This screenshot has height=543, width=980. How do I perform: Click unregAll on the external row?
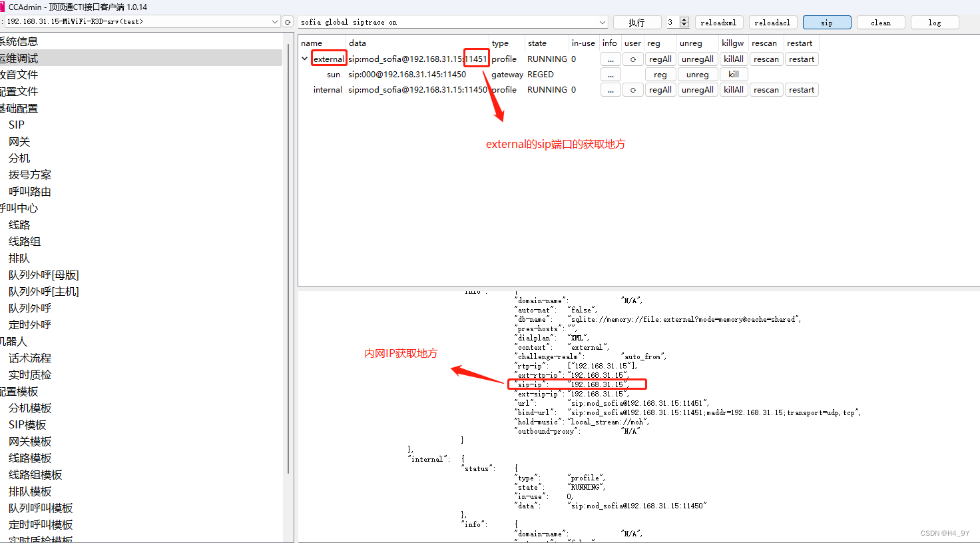click(x=698, y=59)
